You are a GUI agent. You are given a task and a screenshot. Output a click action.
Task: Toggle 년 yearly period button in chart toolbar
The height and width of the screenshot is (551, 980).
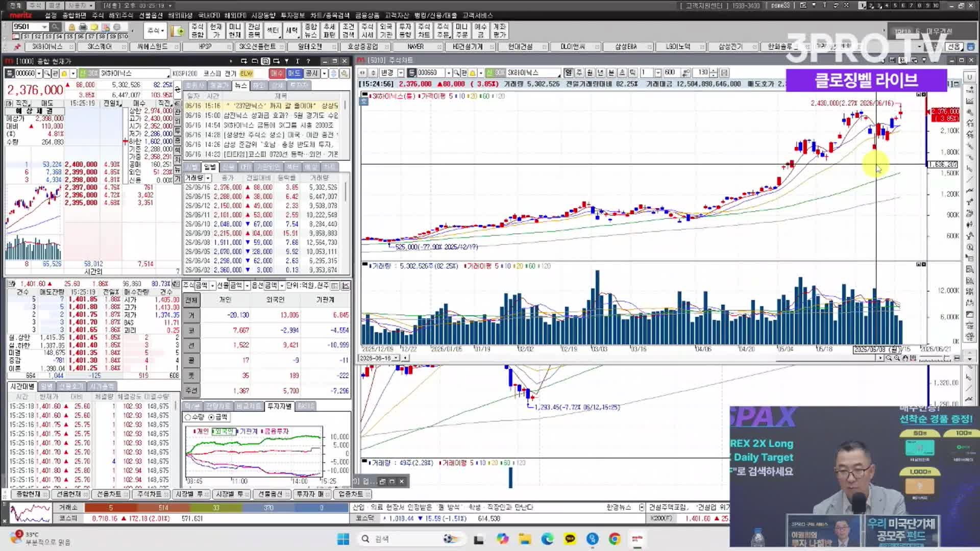(x=600, y=72)
